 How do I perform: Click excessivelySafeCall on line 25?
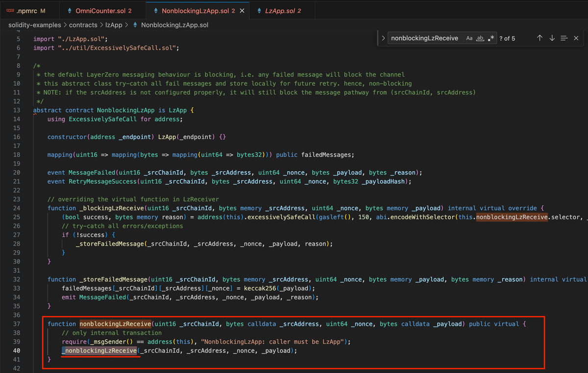281,217
